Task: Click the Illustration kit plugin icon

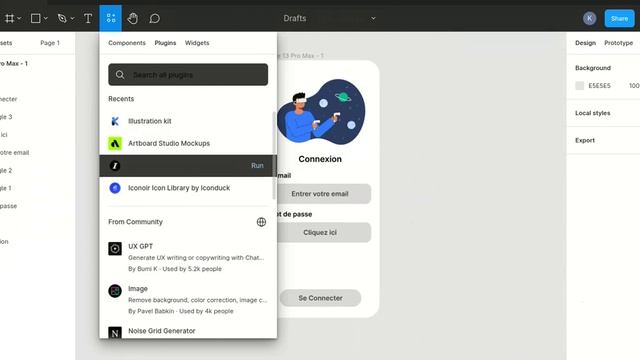Action: point(115,121)
